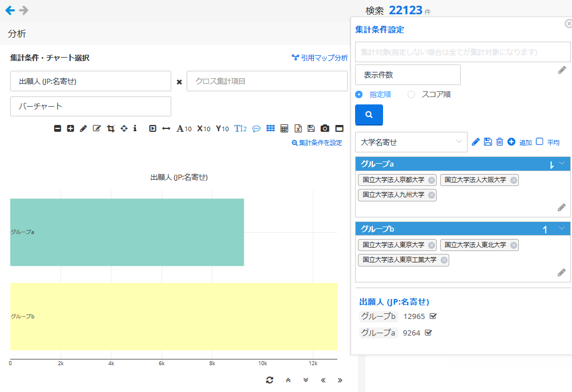Remove 国立大学法人東京工業大学 tag
This screenshot has height=392, width=572.
[444, 260]
